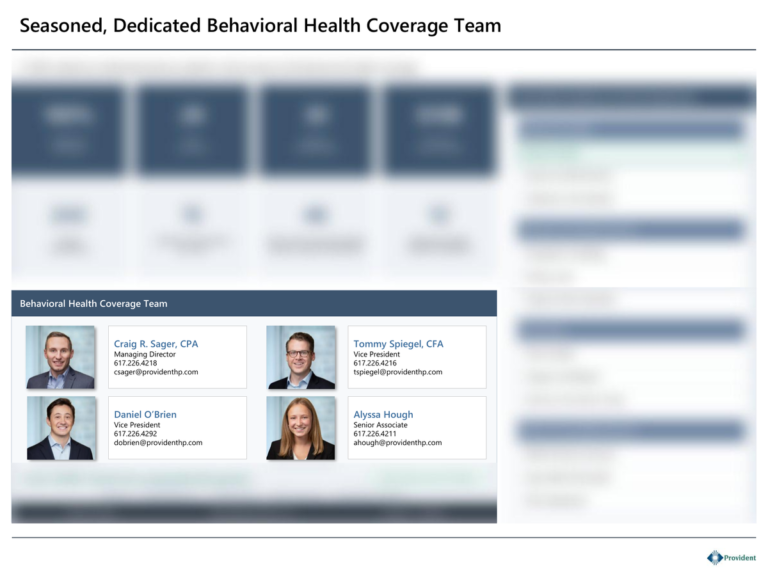The width and height of the screenshot is (768, 576).
Task: Click phone number 617.226.4292
Action: (x=135, y=434)
